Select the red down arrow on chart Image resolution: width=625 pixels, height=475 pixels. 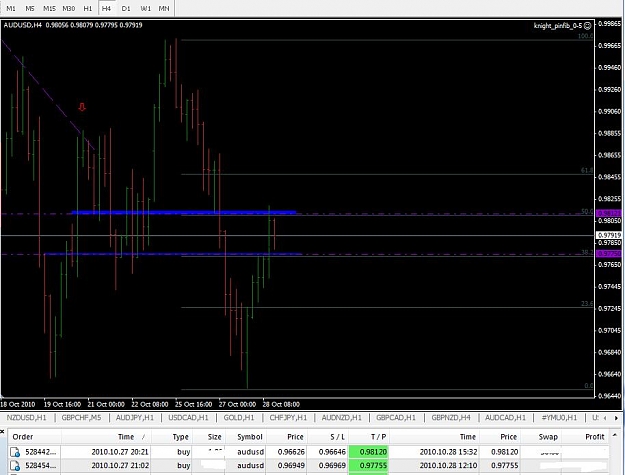coord(82,107)
